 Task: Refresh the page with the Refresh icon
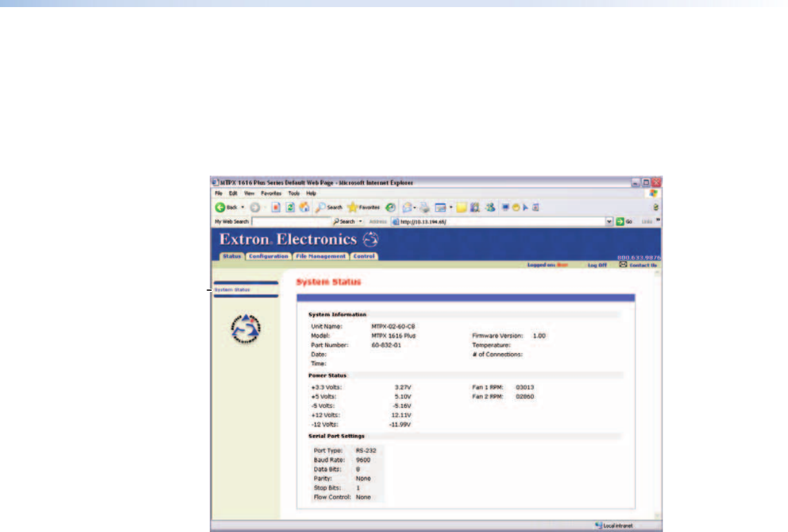[288, 208]
